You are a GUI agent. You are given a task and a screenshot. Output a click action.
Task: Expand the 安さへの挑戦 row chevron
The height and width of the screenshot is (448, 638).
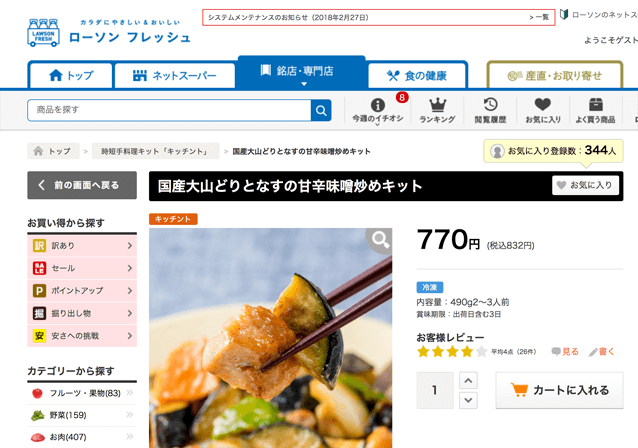click(130, 336)
